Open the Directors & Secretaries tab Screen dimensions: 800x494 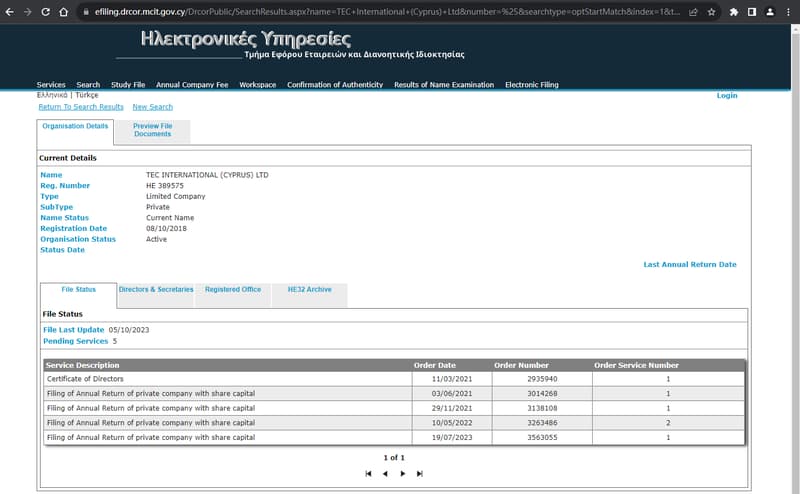coord(156,290)
